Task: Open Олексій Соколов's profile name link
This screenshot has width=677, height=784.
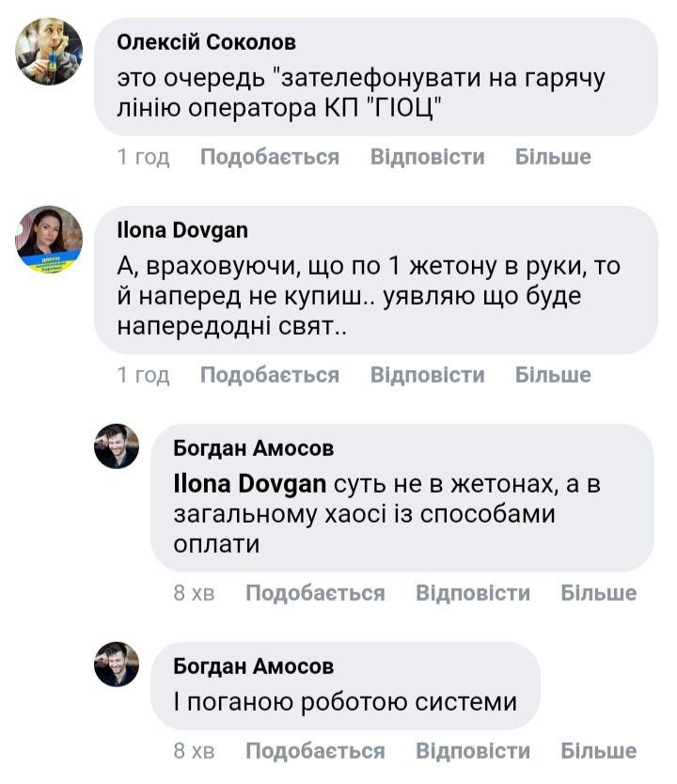Action: (x=207, y=42)
